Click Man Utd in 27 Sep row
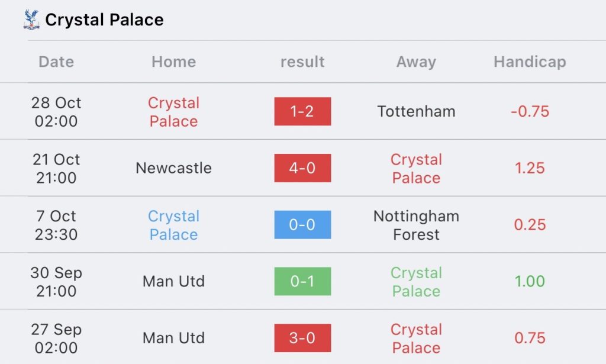Image resolution: width=606 pixels, height=364 pixels. click(173, 338)
